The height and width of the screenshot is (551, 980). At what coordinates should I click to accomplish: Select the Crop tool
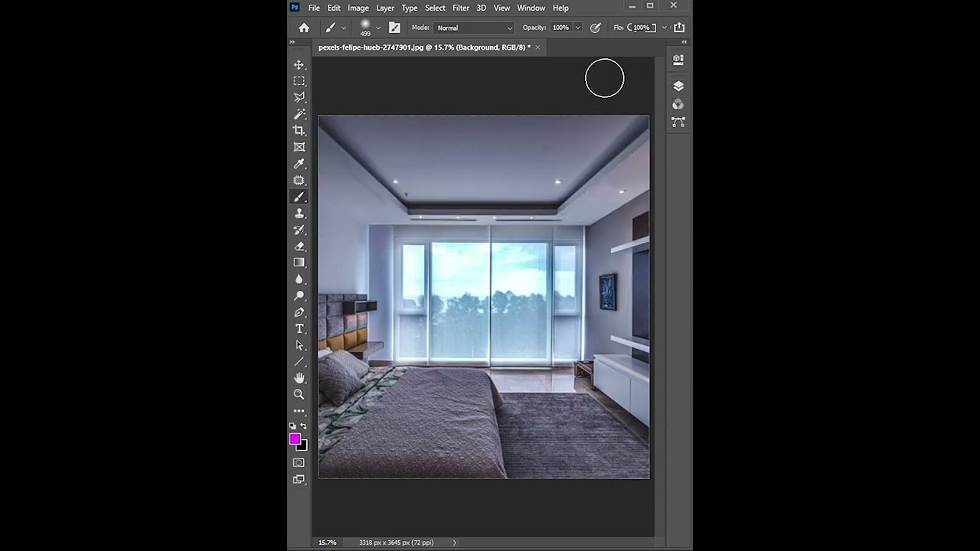tap(299, 131)
